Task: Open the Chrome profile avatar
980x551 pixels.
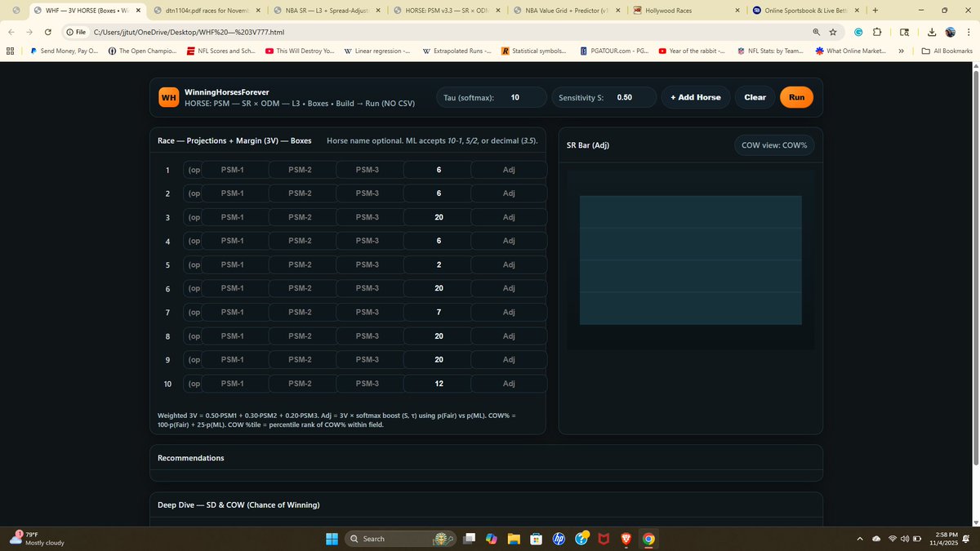Action: [x=951, y=32]
